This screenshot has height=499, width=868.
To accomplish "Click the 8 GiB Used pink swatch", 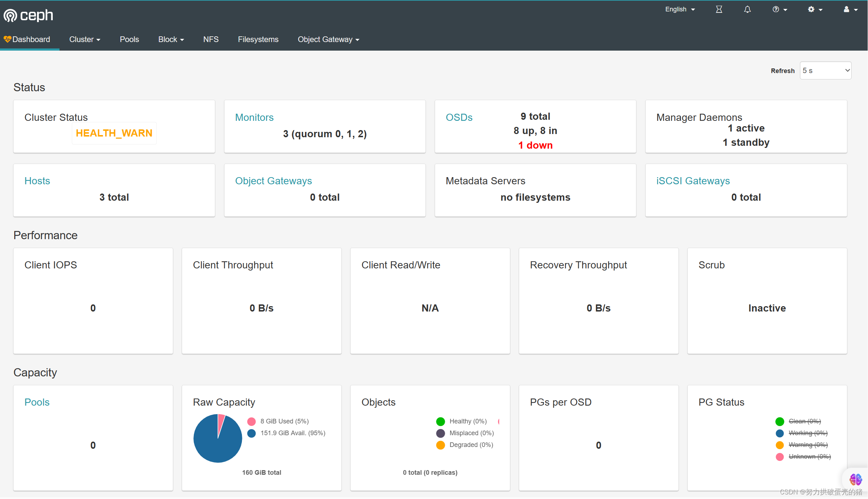I will pyautogui.click(x=252, y=421).
